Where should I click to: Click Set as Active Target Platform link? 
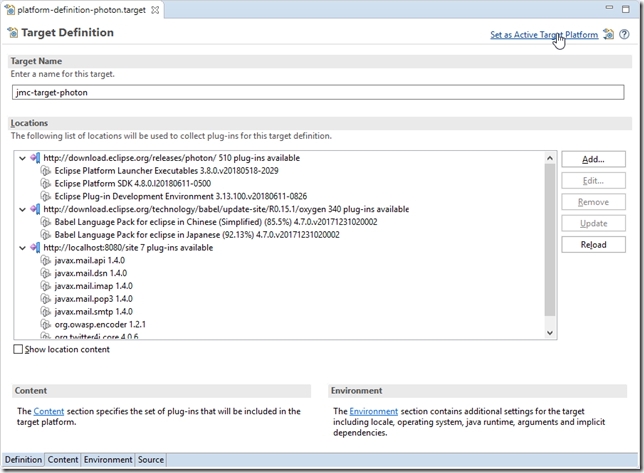544,35
